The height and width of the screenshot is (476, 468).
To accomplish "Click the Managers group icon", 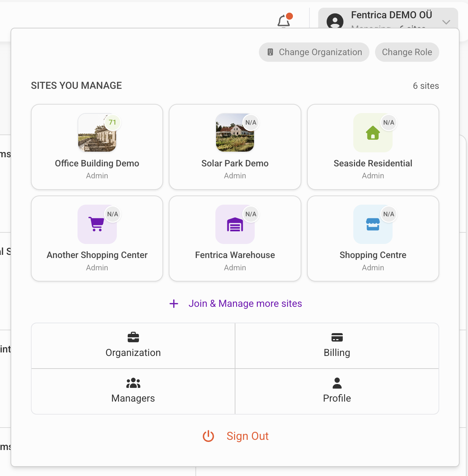I will click(x=133, y=383).
